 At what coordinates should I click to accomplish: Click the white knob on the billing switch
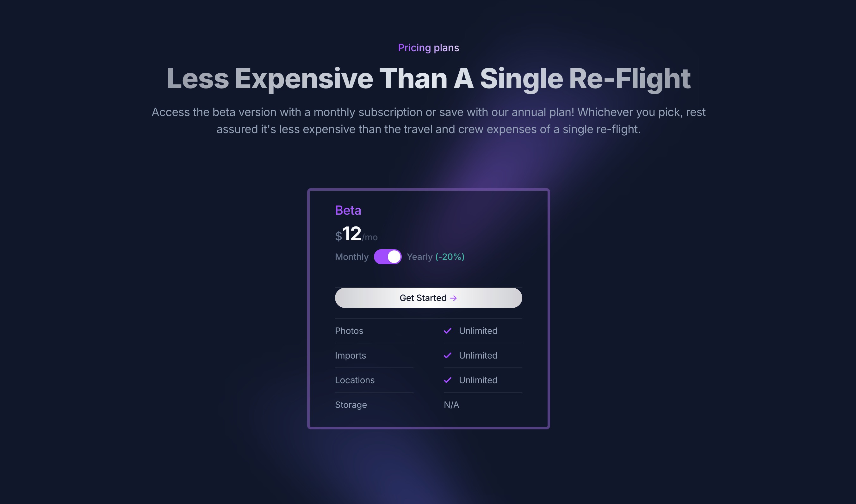(394, 257)
